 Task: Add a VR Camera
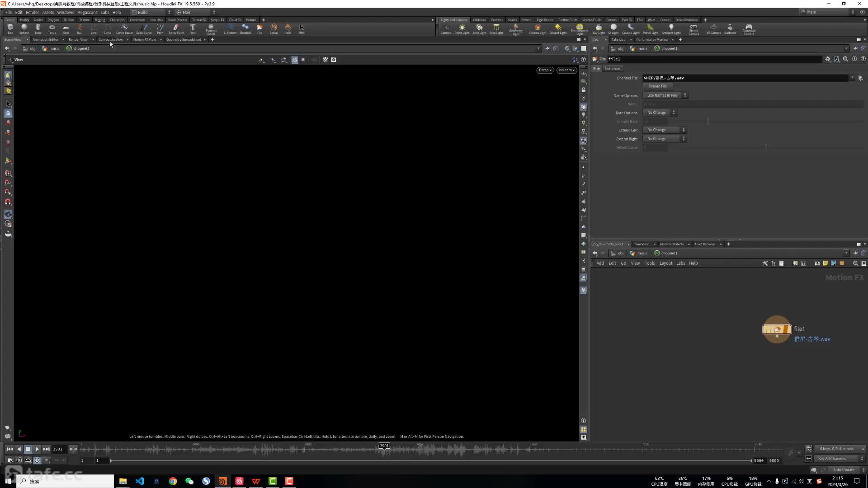tap(713, 29)
